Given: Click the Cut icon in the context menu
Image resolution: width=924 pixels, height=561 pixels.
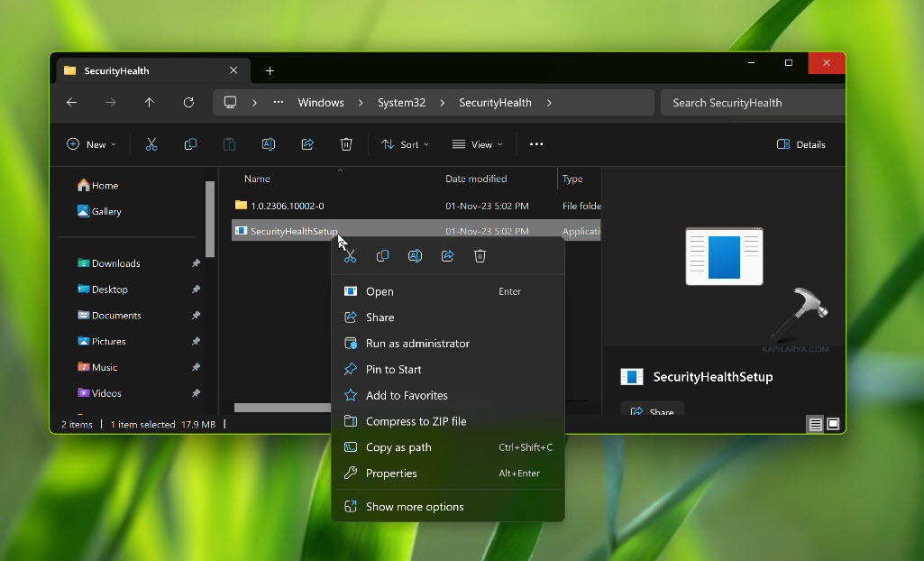Looking at the screenshot, I should (x=350, y=256).
